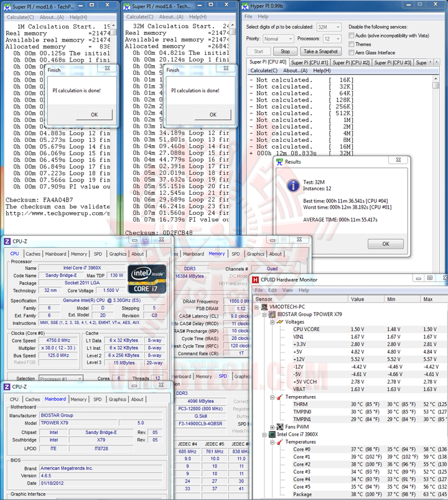Open Calculate(C) menu in first Super PI window

coord(20,17)
